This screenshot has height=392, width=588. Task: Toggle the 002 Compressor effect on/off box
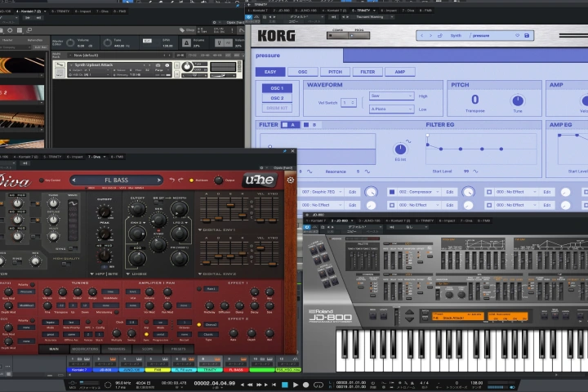coord(392,192)
